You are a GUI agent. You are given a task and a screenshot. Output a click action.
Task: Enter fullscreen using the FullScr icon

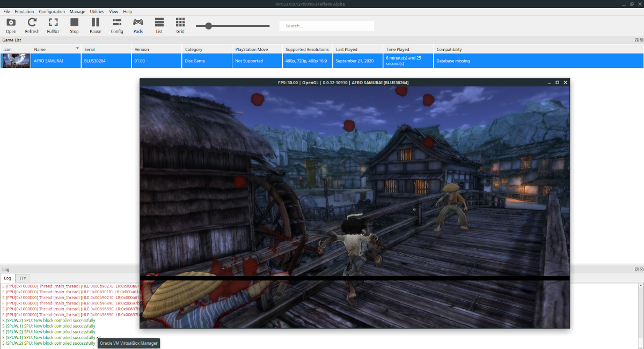tap(53, 24)
